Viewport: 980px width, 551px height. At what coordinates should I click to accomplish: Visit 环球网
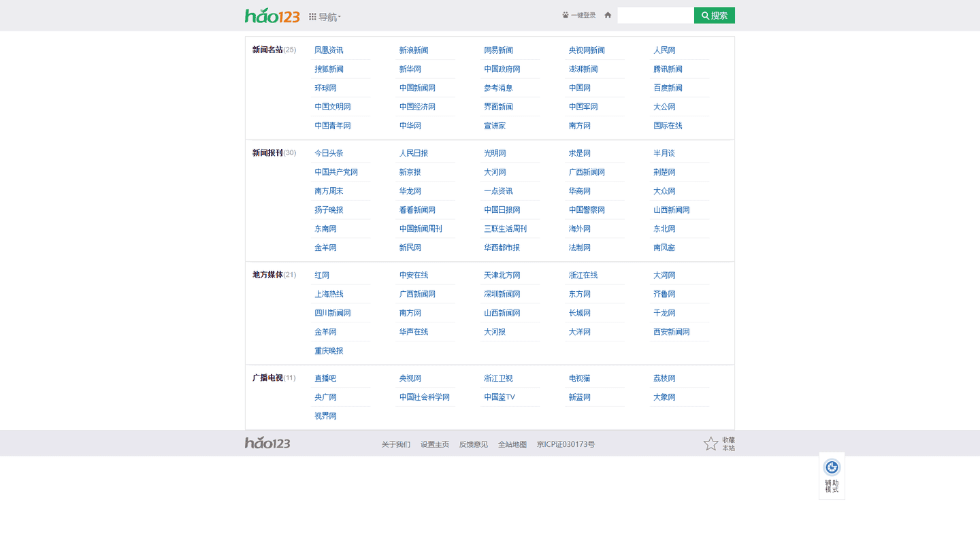point(325,88)
